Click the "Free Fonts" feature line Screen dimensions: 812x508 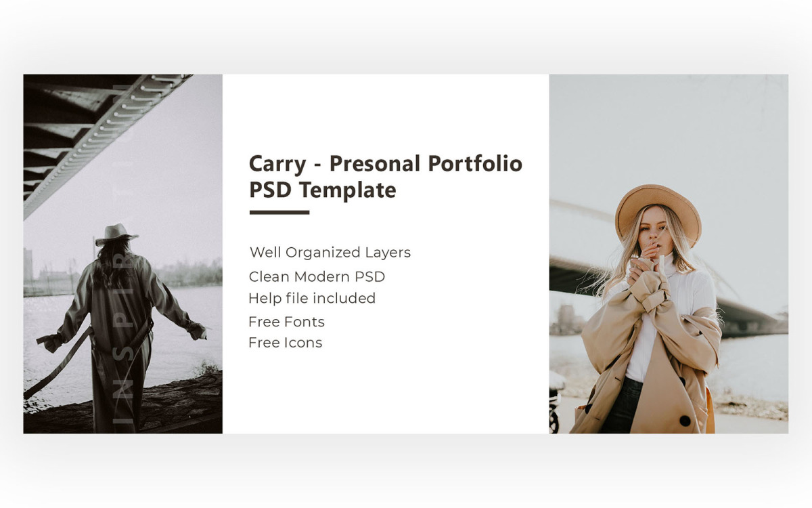(286, 322)
